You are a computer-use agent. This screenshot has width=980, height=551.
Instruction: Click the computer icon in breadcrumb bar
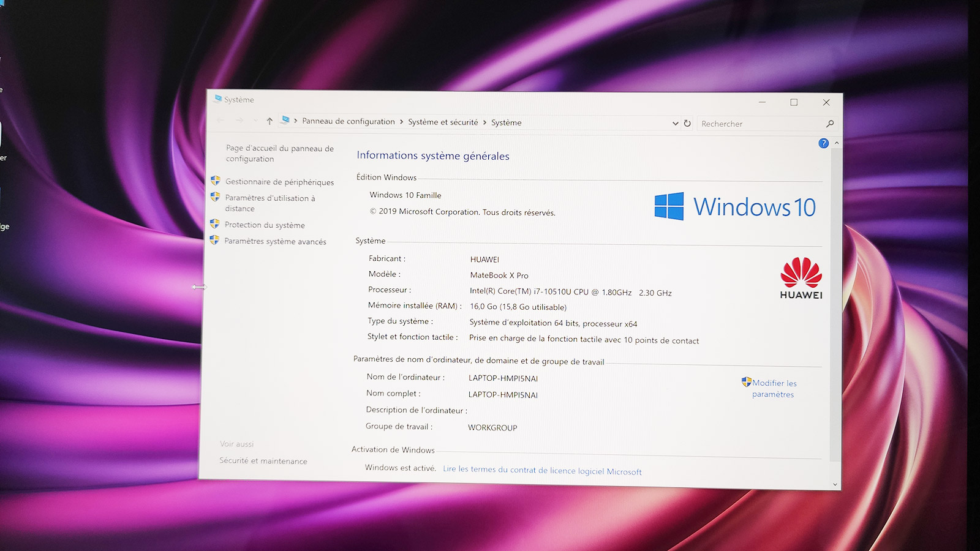click(285, 120)
